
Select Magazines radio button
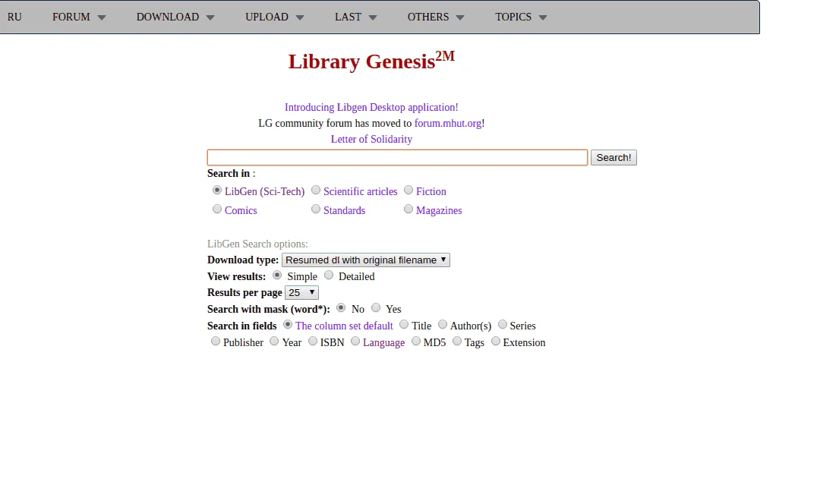pos(408,209)
